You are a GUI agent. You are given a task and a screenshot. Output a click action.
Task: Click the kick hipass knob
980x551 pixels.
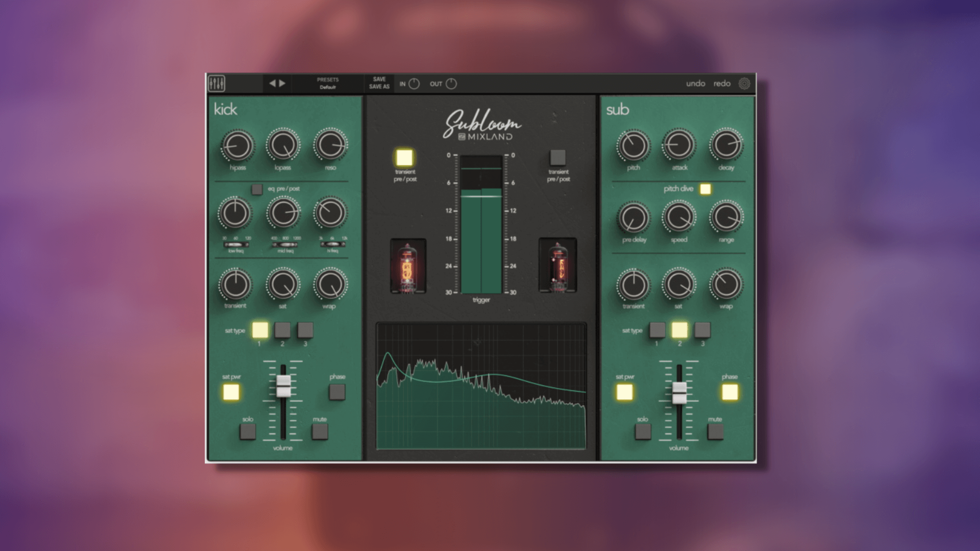(238, 146)
